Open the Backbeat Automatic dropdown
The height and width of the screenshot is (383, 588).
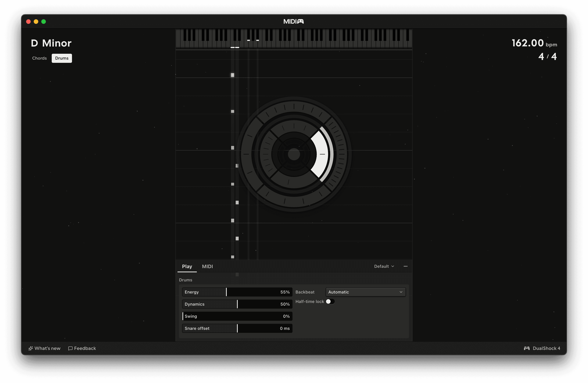pyautogui.click(x=365, y=292)
